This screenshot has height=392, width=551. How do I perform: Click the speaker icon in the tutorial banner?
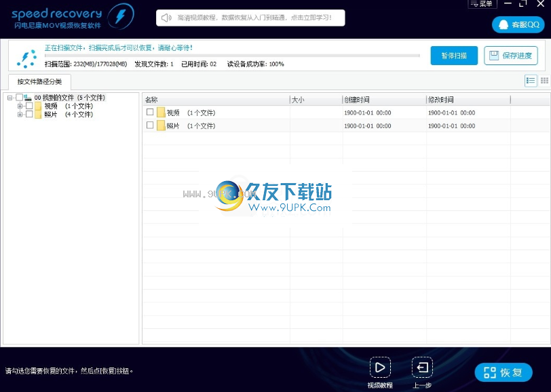click(166, 18)
